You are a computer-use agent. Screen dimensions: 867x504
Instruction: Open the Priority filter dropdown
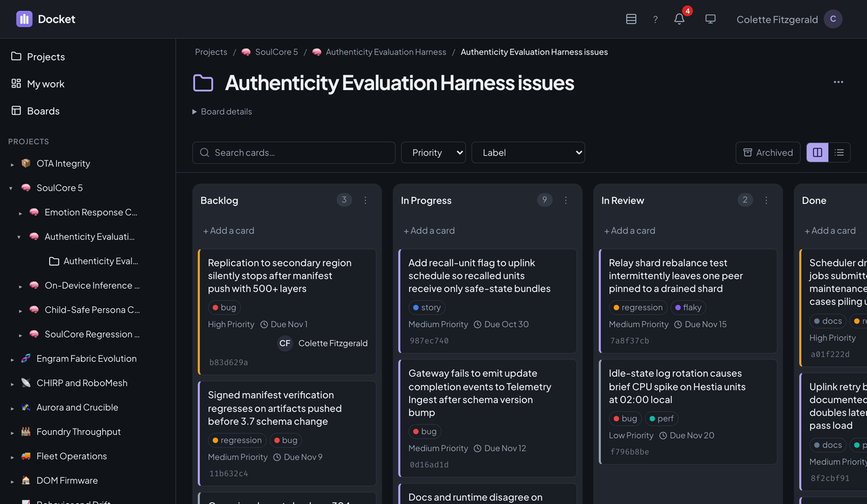coord(433,152)
